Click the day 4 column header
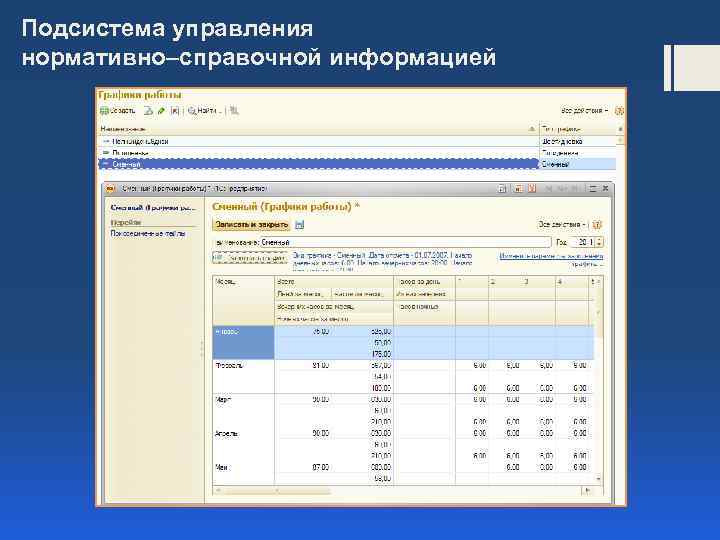Image resolution: width=720 pixels, height=540 pixels. coord(572,281)
